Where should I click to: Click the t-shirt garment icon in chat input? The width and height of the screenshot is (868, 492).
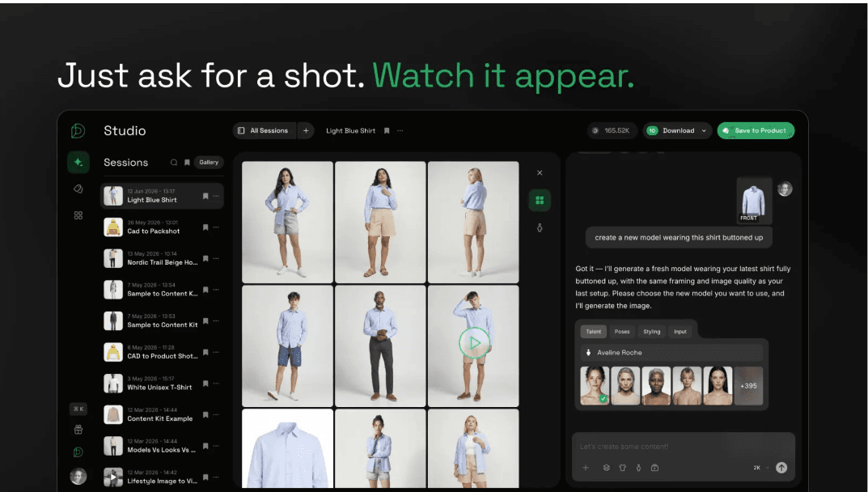[622, 468]
